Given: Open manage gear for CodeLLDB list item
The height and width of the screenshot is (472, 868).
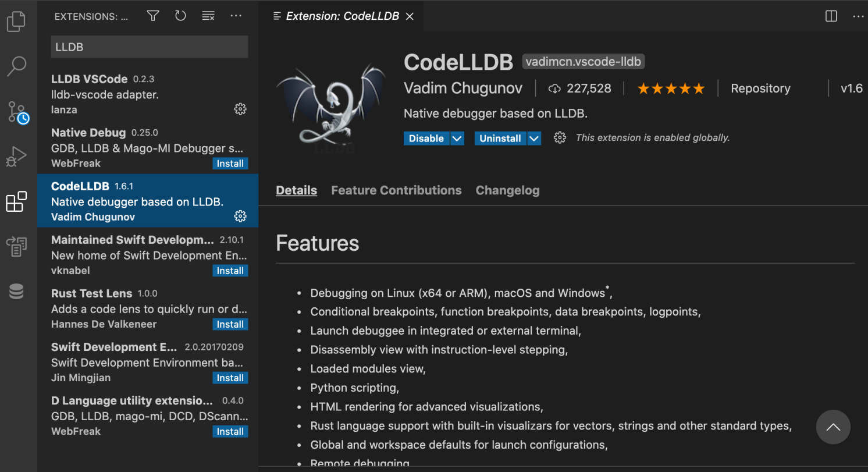Looking at the screenshot, I should [x=240, y=216].
